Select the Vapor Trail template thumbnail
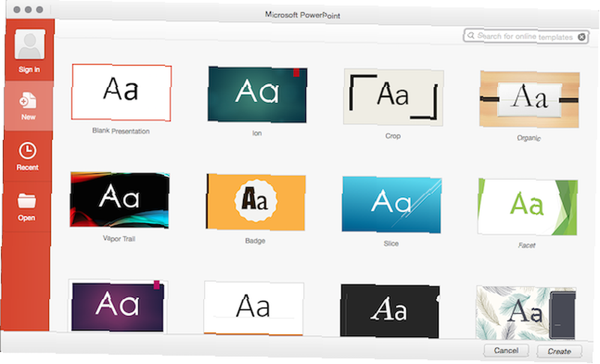This screenshot has height=364, width=600. pos(119,200)
